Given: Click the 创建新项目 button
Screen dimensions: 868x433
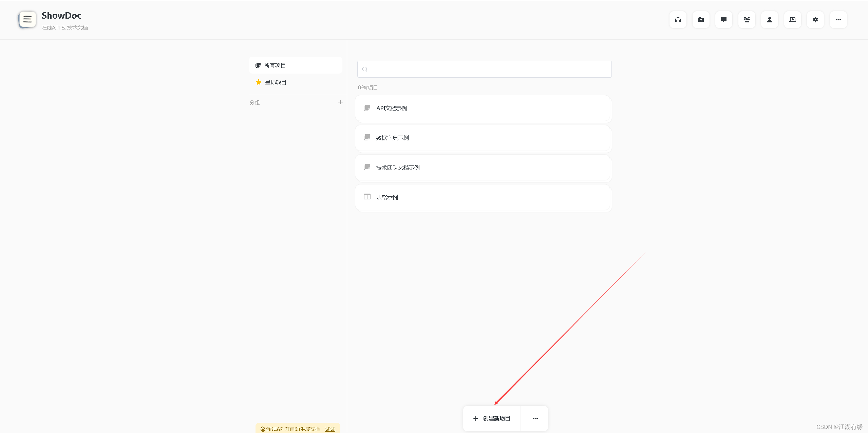Looking at the screenshot, I should point(492,418).
